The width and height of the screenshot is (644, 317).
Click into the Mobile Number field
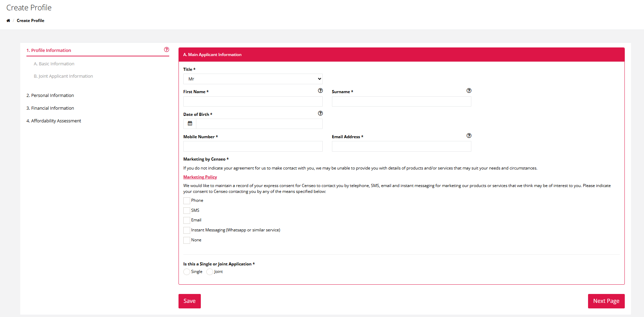click(x=253, y=146)
